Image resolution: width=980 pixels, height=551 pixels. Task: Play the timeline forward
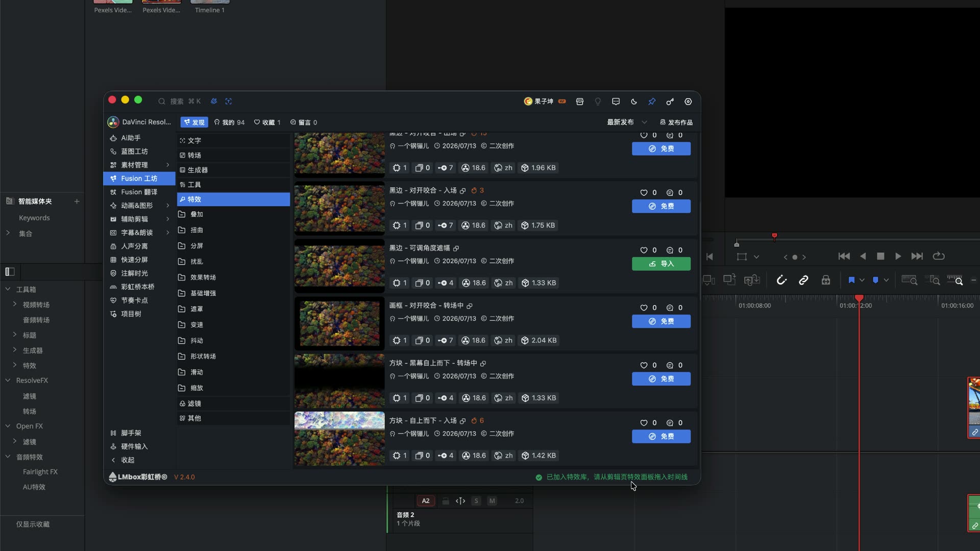tap(898, 256)
